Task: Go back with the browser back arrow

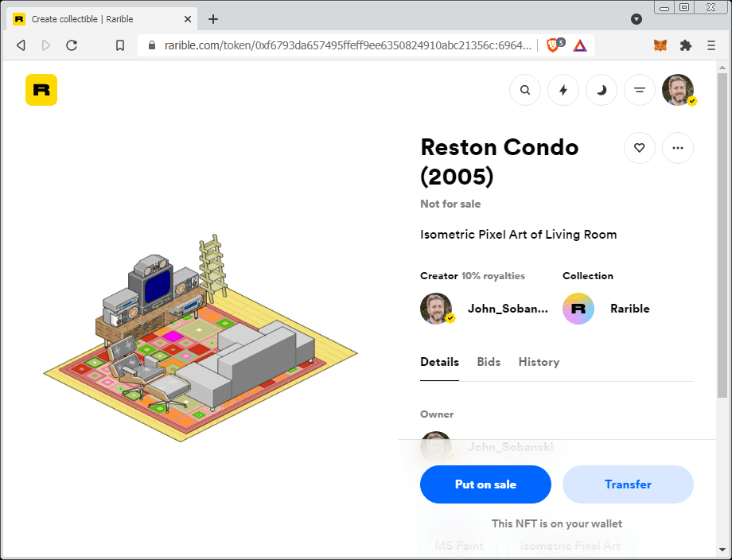Action: pyautogui.click(x=21, y=45)
